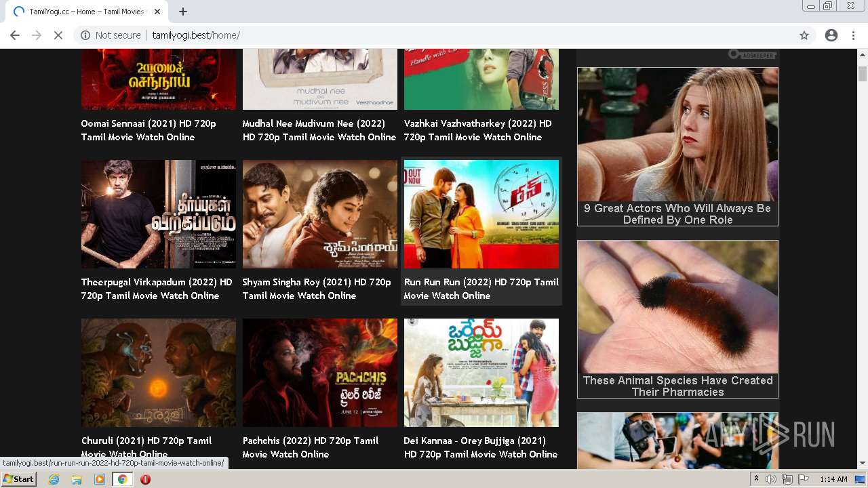Open the network tray icon

click(787, 479)
